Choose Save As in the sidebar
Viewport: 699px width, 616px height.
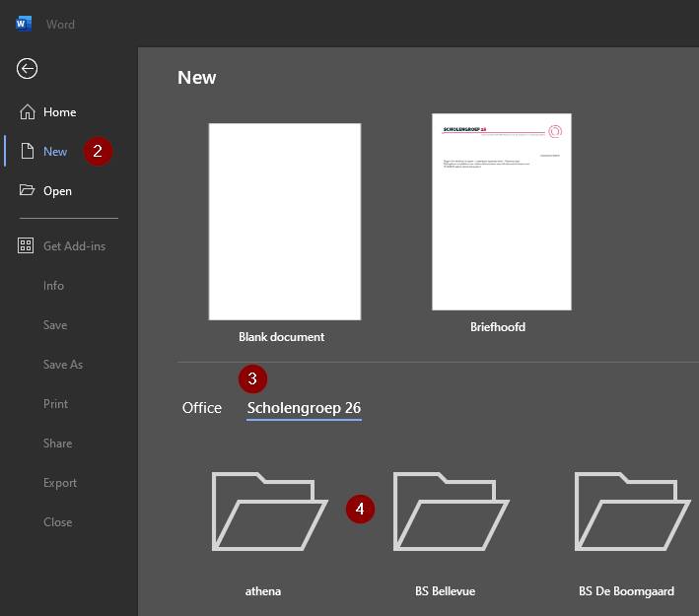(63, 364)
